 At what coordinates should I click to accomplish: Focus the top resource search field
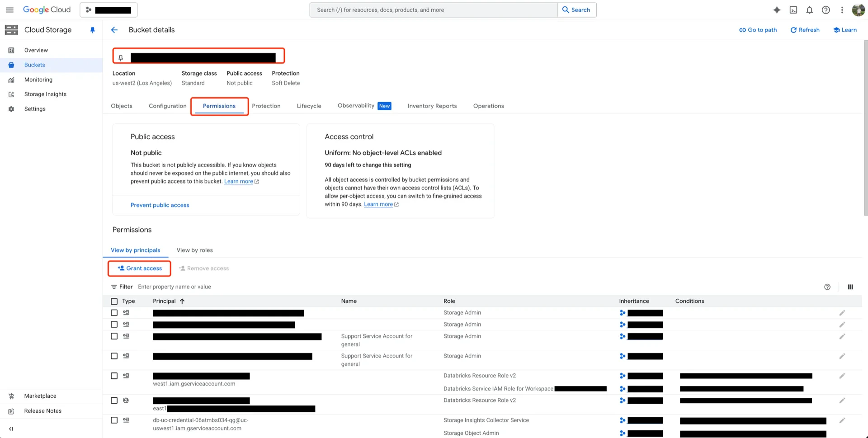click(x=434, y=10)
